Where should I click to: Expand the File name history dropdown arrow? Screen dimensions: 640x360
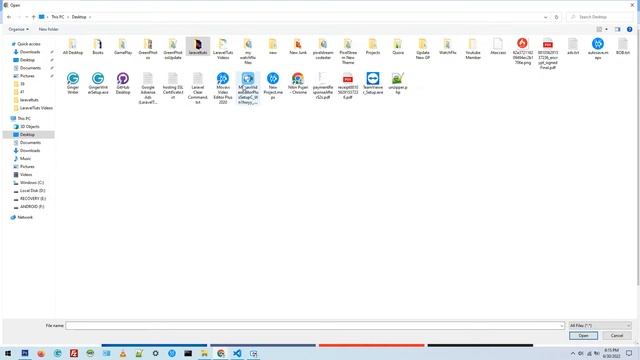click(x=562, y=326)
